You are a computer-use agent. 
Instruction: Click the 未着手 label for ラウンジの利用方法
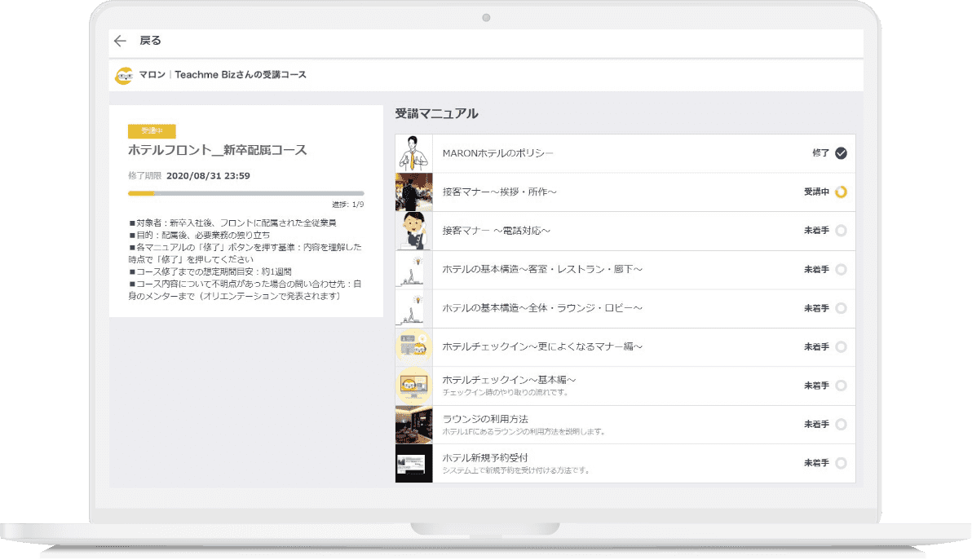(x=816, y=425)
